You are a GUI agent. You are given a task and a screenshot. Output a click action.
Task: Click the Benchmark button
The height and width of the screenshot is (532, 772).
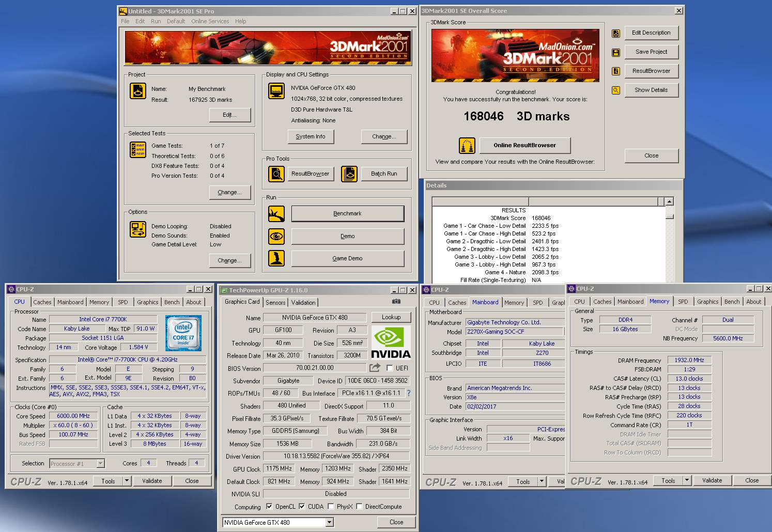[348, 214]
